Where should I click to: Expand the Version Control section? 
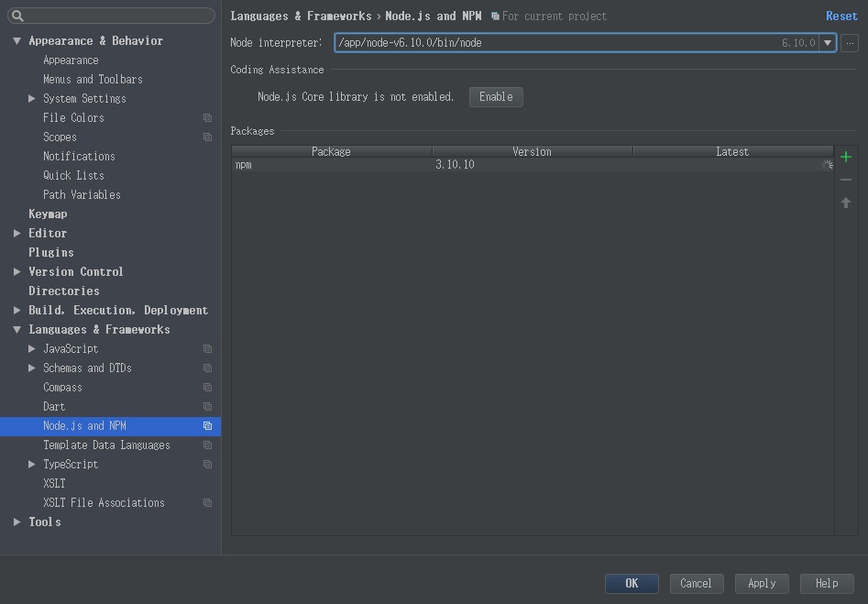tap(17, 272)
